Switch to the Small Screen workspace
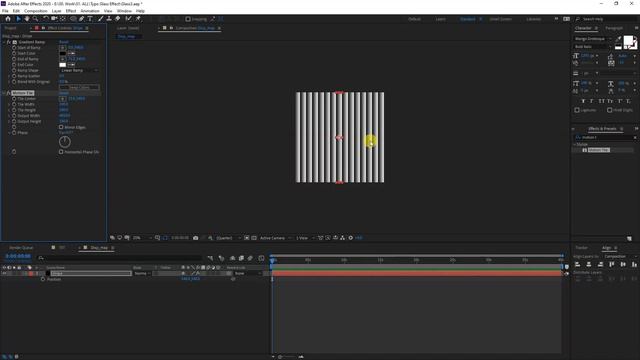 coord(500,19)
